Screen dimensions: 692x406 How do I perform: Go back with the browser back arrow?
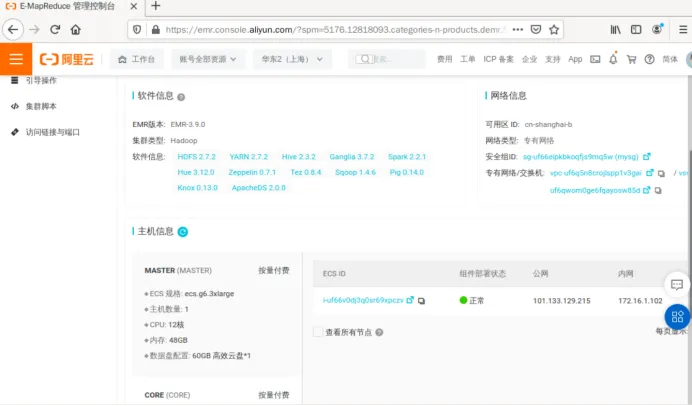13,30
